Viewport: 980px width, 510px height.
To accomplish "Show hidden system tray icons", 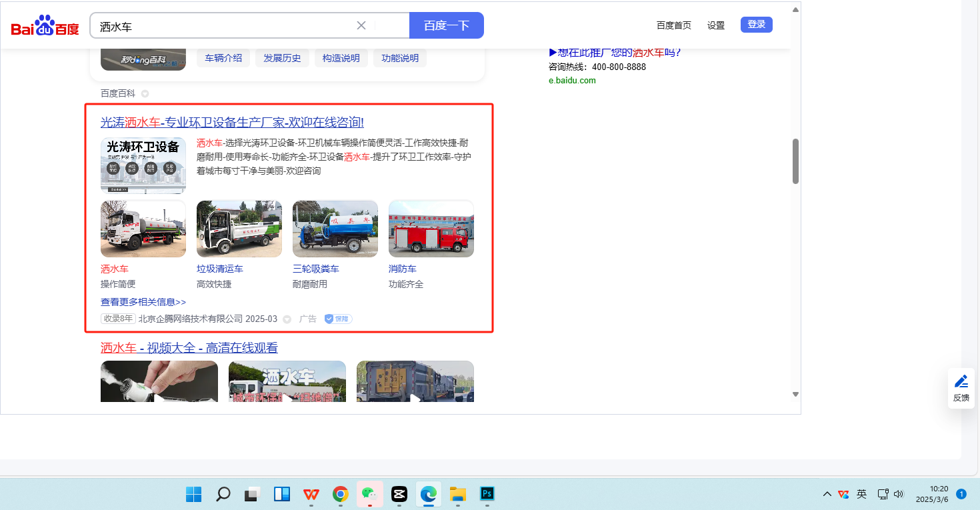I will 827,494.
